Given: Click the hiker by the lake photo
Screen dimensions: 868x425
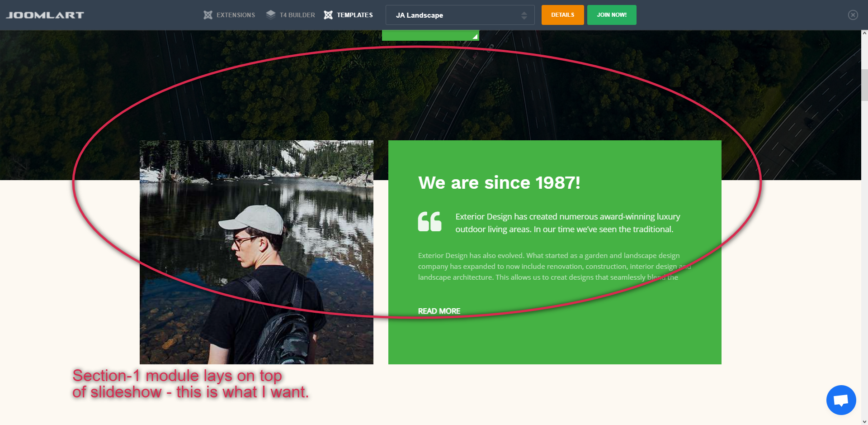Looking at the screenshot, I should [x=256, y=252].
